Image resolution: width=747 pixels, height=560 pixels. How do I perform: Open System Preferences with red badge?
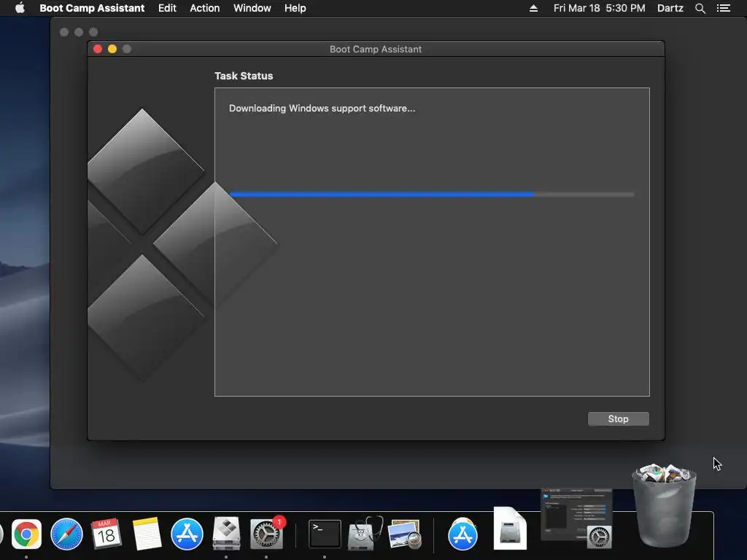click(x=267, y=533)
